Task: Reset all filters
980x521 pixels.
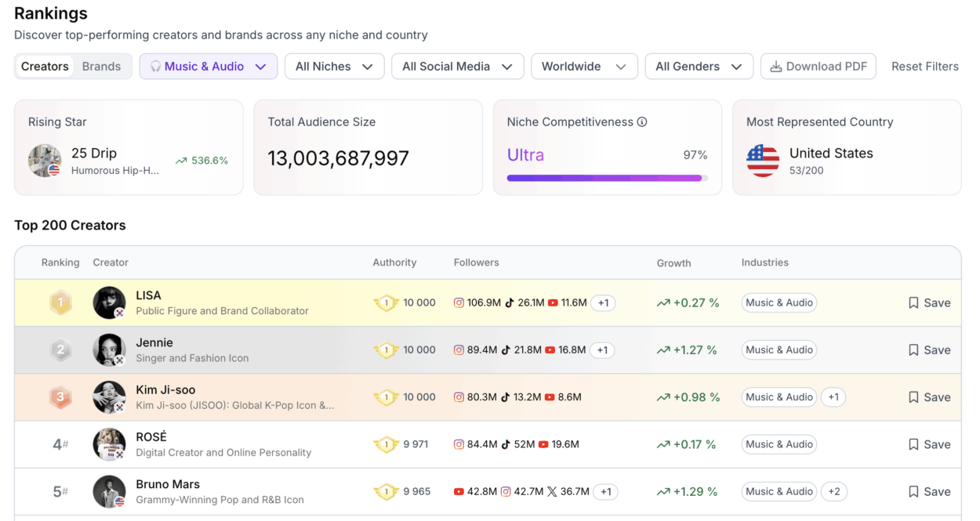Action: 924,67
